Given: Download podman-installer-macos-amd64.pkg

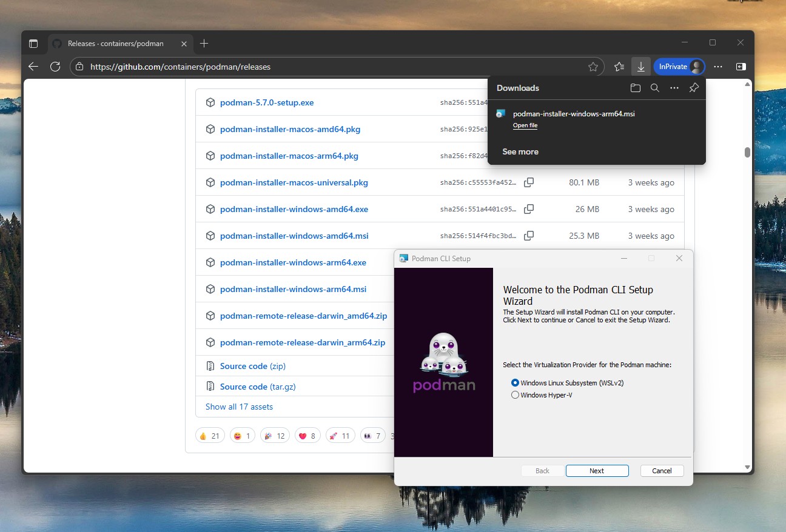Looking at the screenshot, I should pos(290,129).
